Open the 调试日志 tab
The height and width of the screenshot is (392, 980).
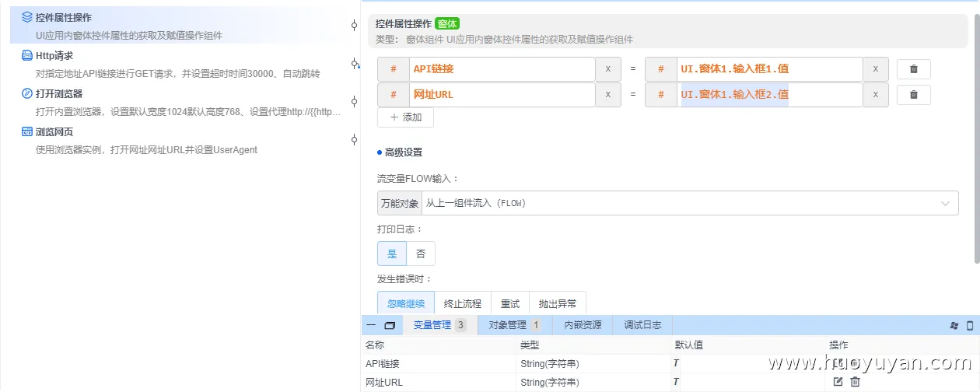coord(642,325)
